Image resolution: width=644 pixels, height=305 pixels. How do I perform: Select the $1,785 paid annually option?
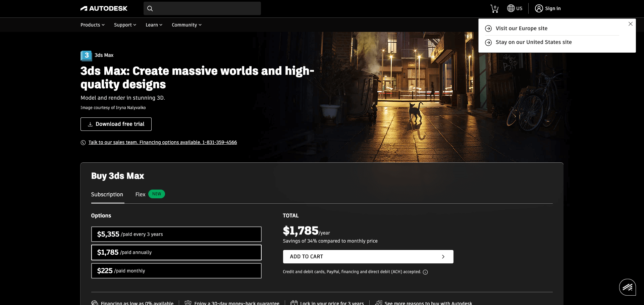coord(176,252)
